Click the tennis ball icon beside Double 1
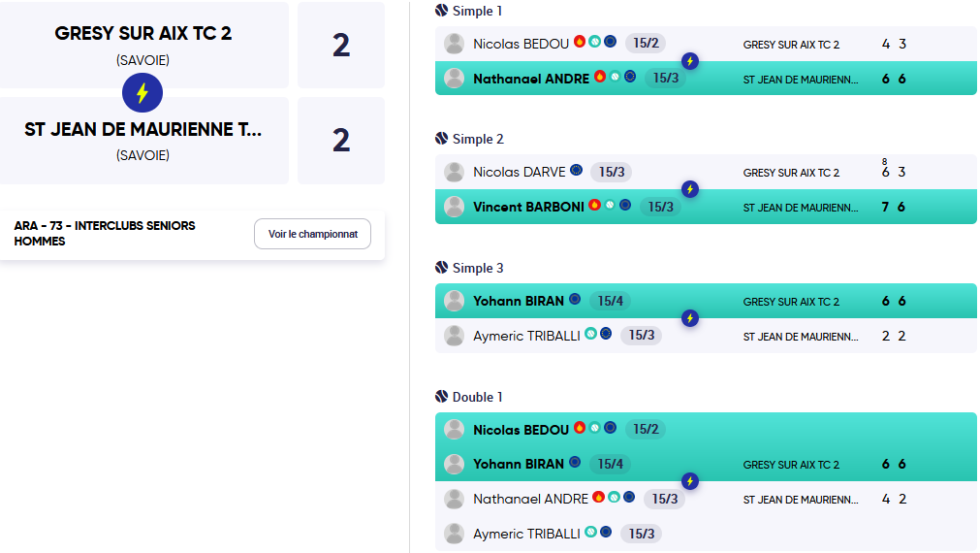The image size is (980, 553). tap(441, 396)
